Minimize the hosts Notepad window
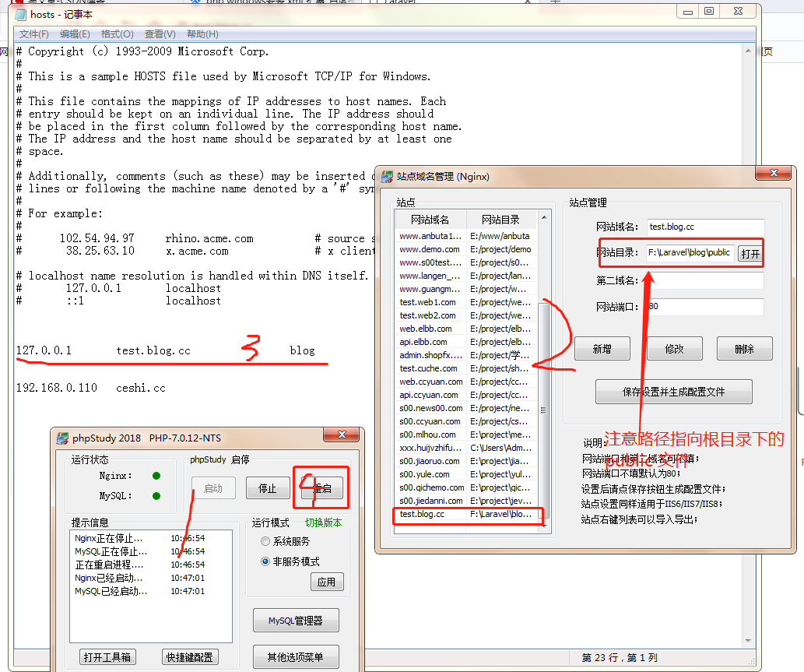Screen dimensions: 804x672 688,11
